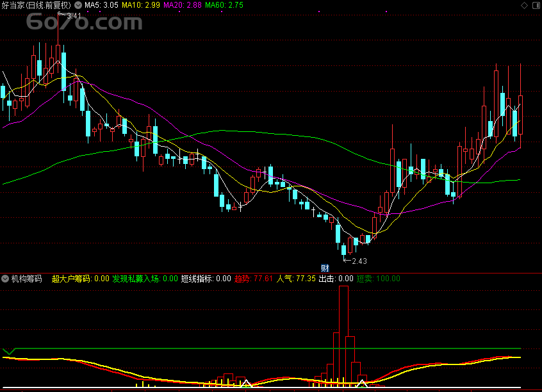
Task: Click the stock title 好当家(日线.前复权)
Action: [x=37, y=5]
